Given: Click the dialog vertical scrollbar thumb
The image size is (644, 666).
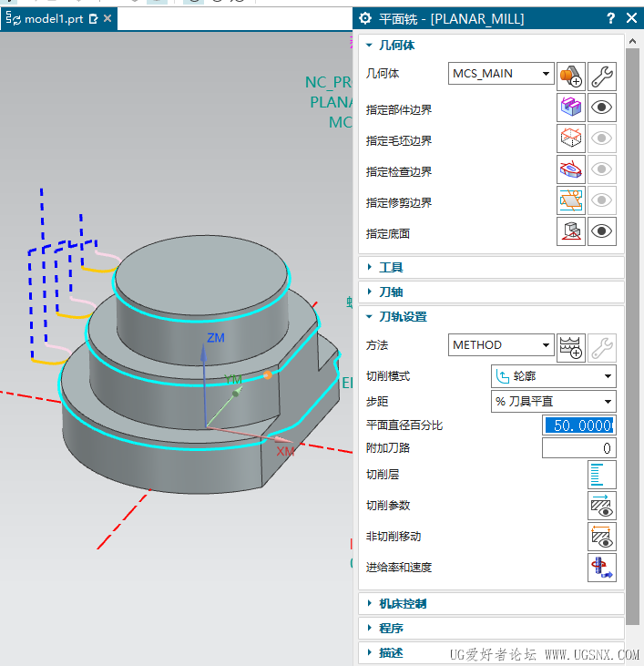Looking at the screenshot, I should [632, 335].
